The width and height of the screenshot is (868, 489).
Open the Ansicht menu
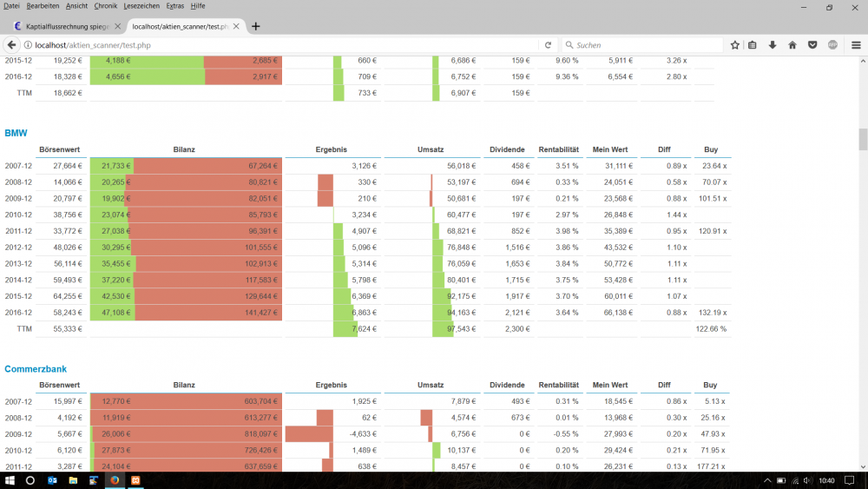coord(76,6)
